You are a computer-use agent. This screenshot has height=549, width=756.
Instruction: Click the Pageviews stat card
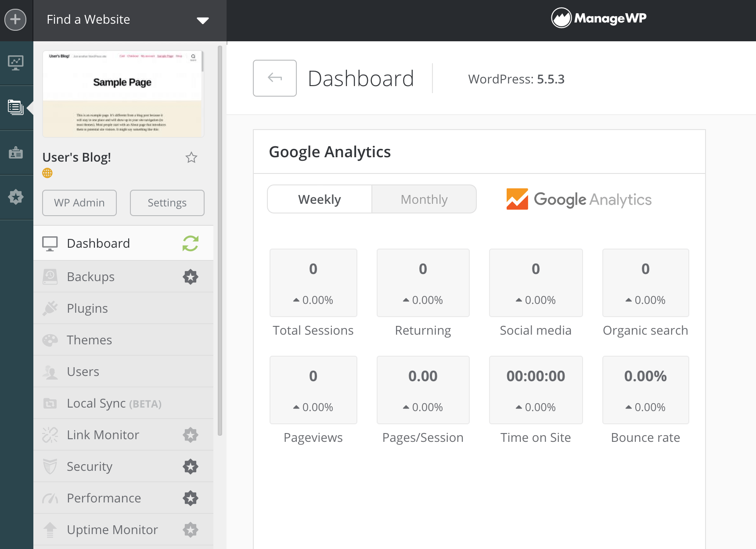313,390
